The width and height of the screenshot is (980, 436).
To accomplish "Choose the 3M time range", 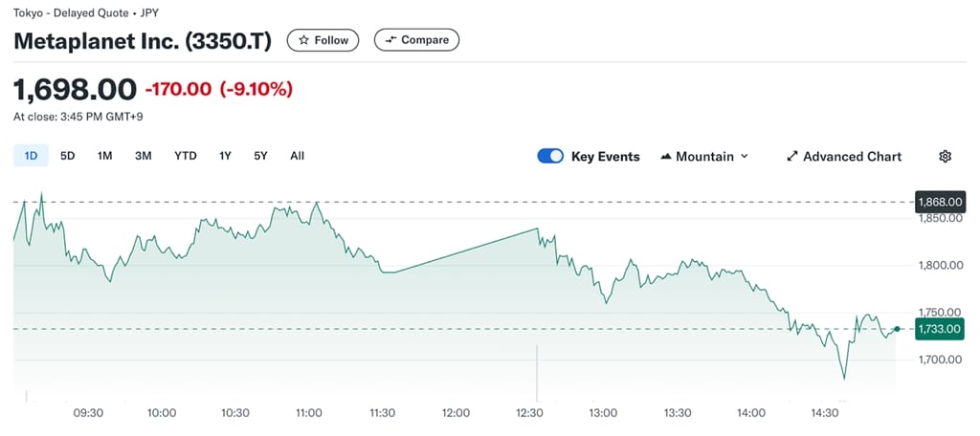I will [x=144, y=156].
